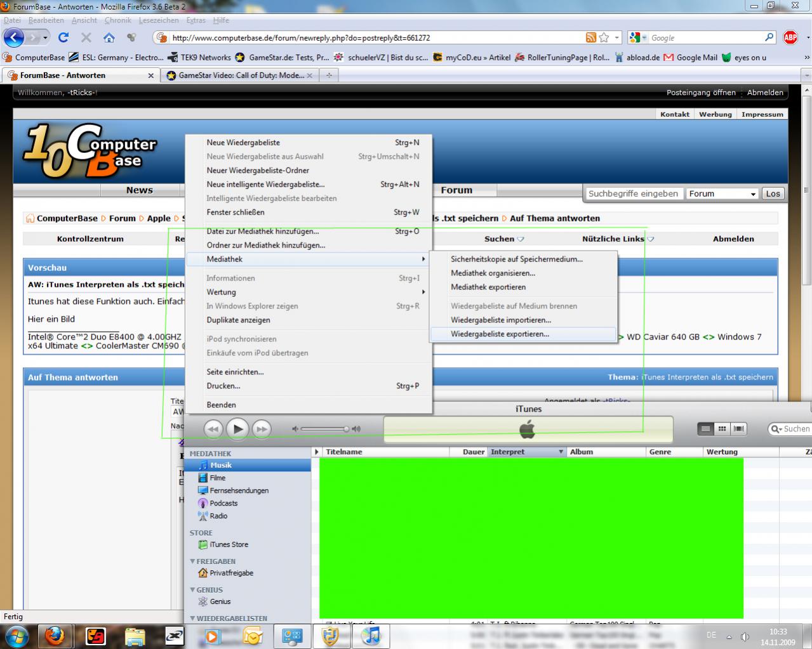Switch to GameStar Video tab

pos(241,75)
